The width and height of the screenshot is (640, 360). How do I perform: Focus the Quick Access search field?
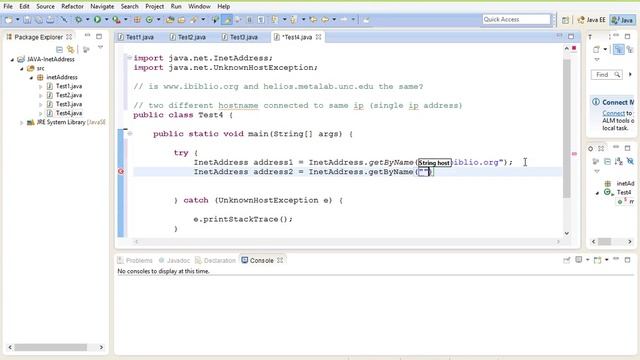pyautogui.click(x=516, y=19)
